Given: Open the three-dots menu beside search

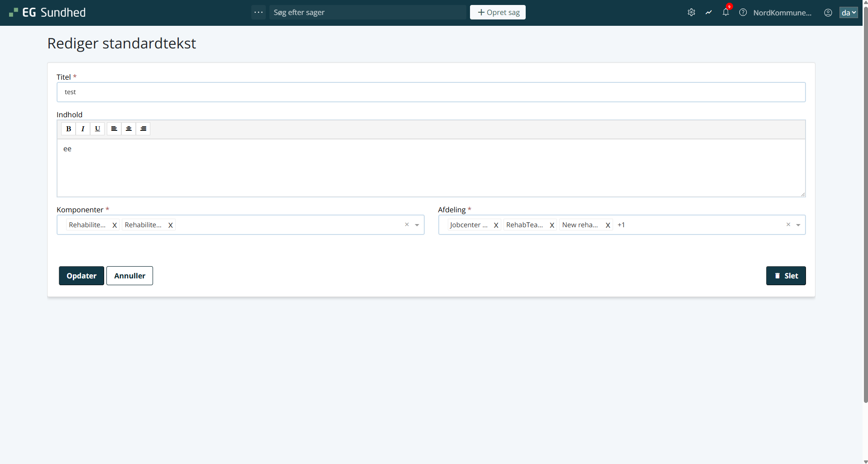Looking at the screenshot, I should click(259, 12).
